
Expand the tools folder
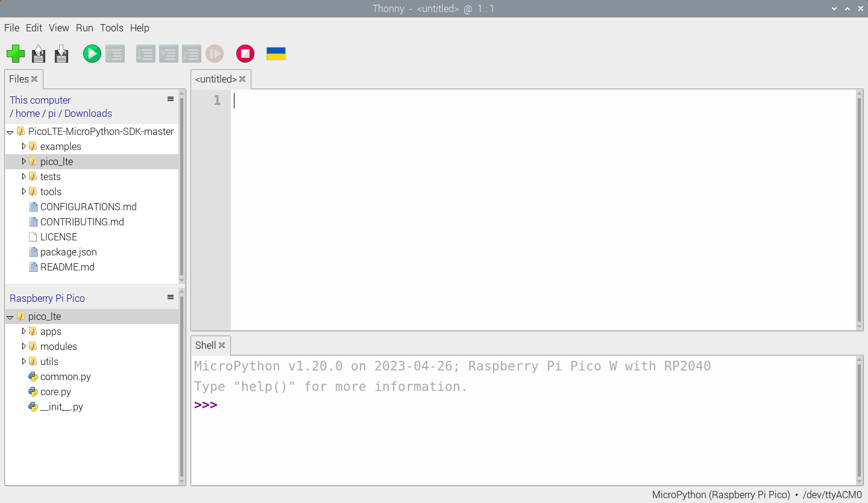(x=24, y=192)
